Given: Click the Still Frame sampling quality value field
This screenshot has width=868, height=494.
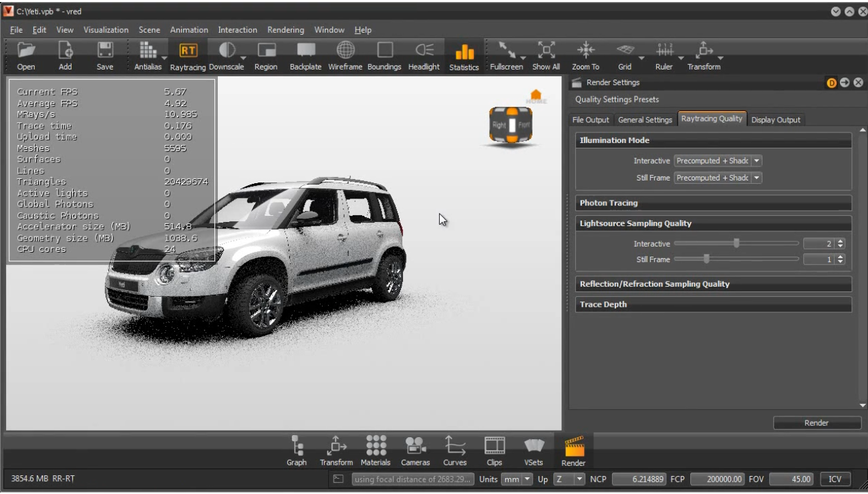Looking at the screenshot, I should pos(819,259).
